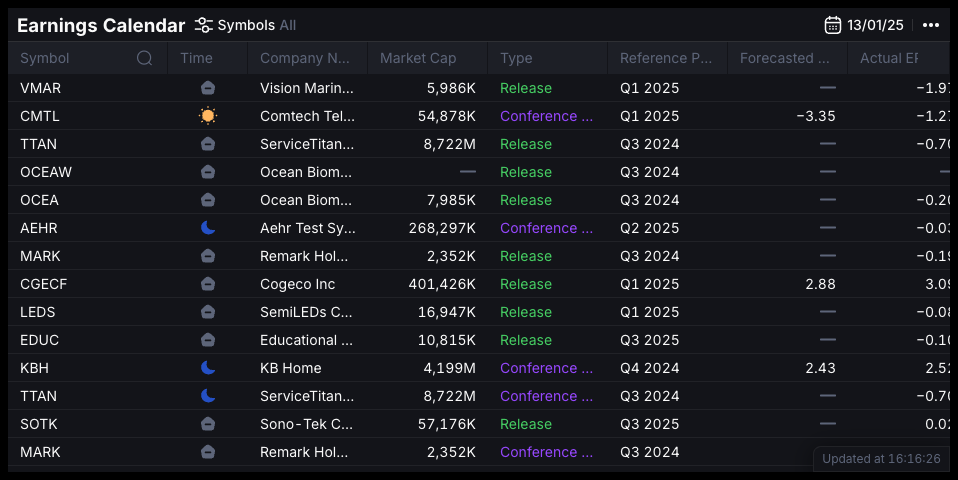958x480 pixels.
Task: Click the 2.88 forecasted EPS value
Action: 820,284
